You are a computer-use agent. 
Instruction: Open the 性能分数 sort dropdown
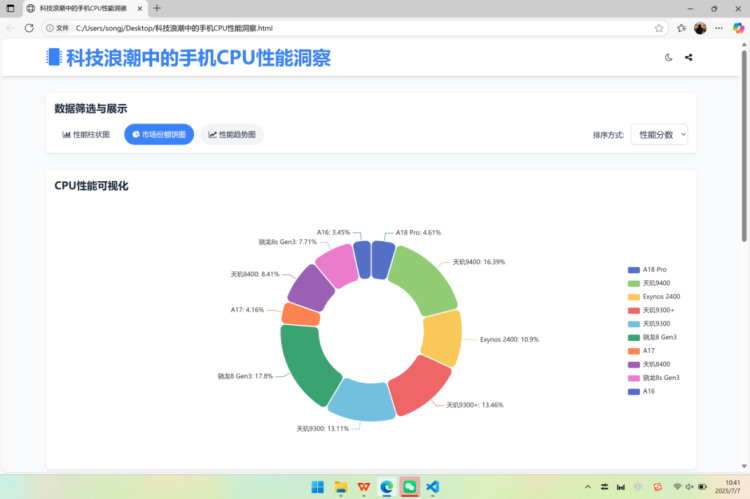(659, 134)
